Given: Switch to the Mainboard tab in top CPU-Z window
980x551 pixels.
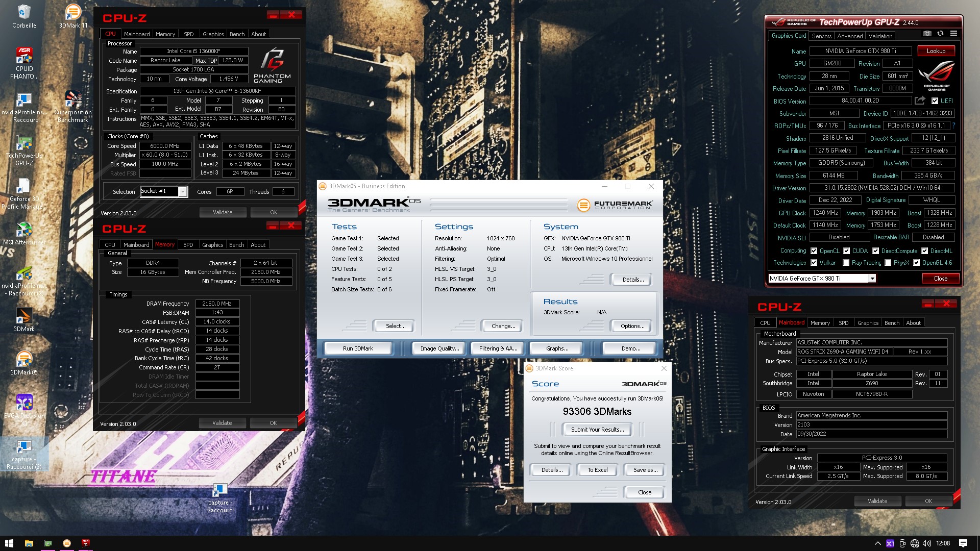Looking at the screenshot, I should pos(137,34).
